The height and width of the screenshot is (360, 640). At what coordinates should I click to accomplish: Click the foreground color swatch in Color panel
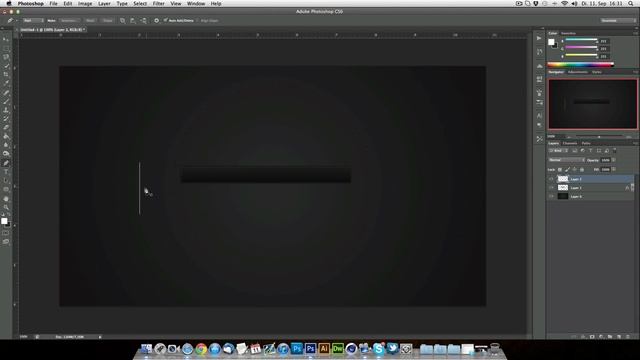[551, 42]
